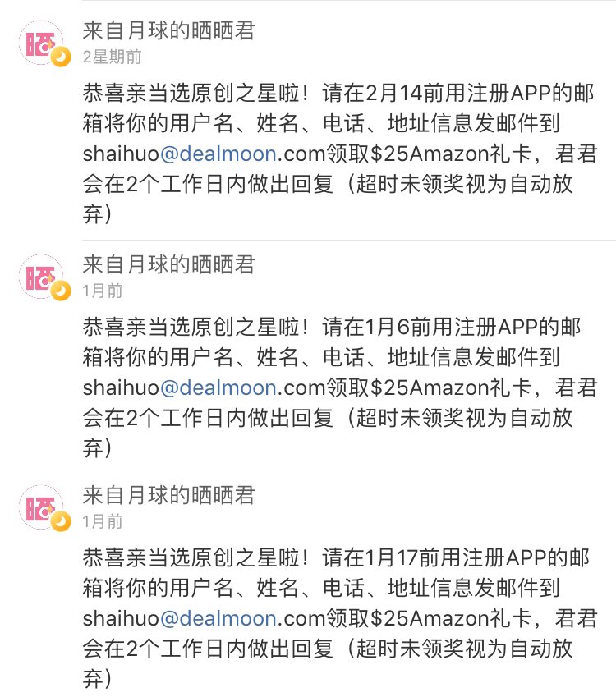Tap moon badge on the 2星期前 message avatar

coord(61,57)
